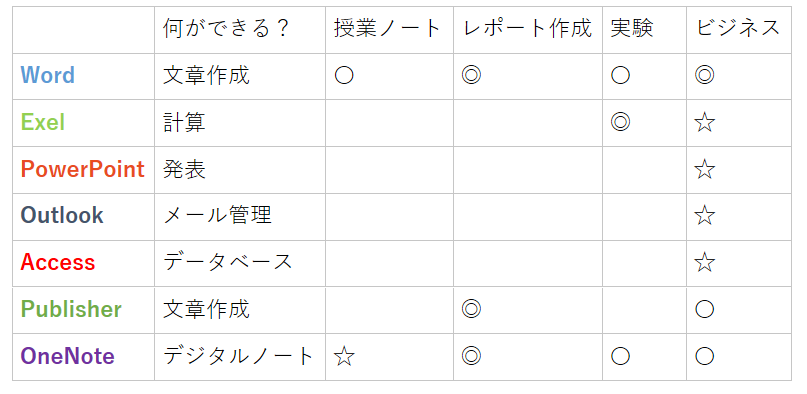Click the double circle in Word's レポート作成 cell
Image resolution: width=807 pixels, height=394 pixels.
click(x=471, y=76)
